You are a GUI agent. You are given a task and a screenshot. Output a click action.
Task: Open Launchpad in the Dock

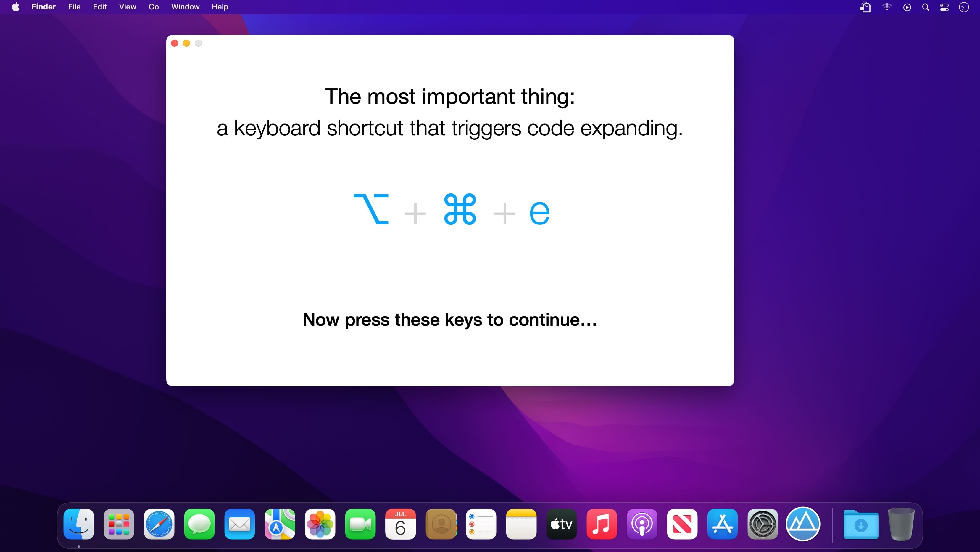point(119,524)
